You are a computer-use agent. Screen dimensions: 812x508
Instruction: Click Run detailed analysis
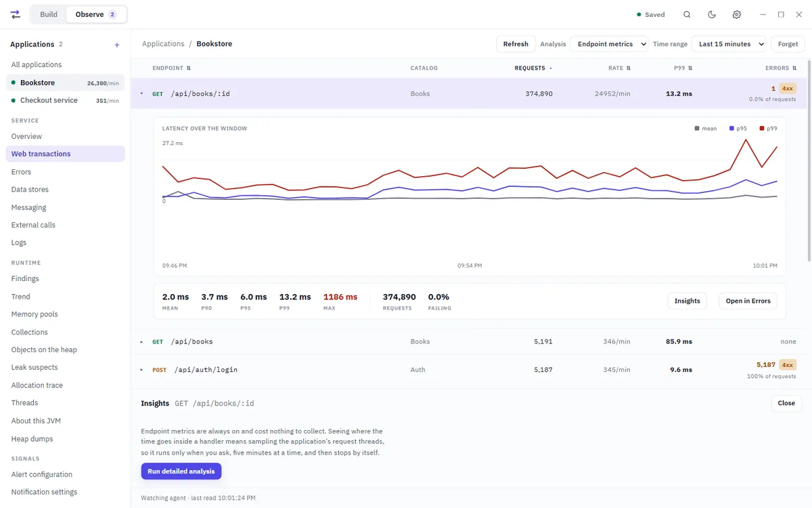181,471
